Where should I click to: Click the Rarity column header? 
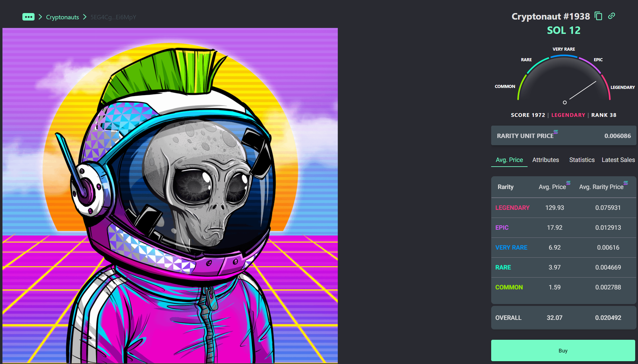[x=505, y=187]
